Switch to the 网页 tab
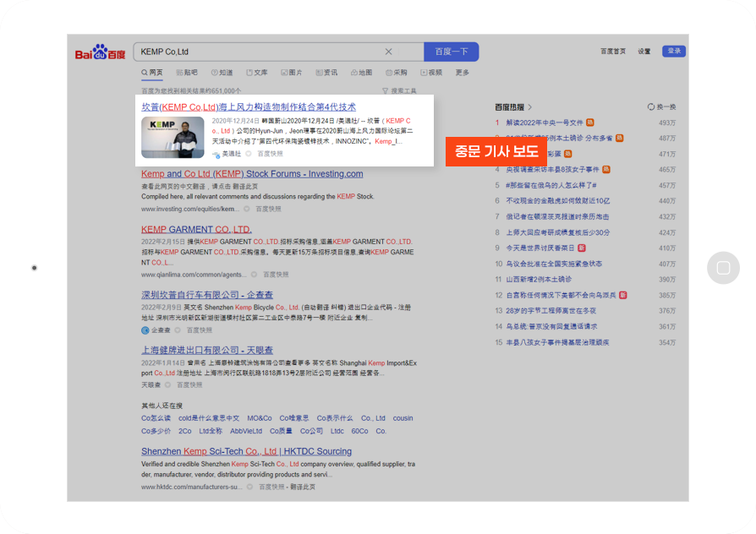The image size is (756, 534). coord(152,73)
